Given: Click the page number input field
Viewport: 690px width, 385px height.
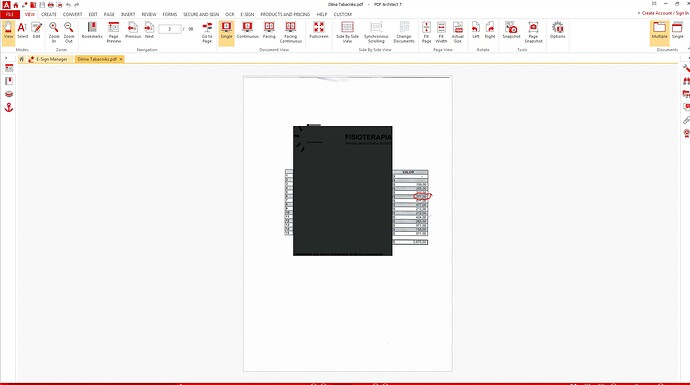Looking at the screenshot, I should click(169, 29).
